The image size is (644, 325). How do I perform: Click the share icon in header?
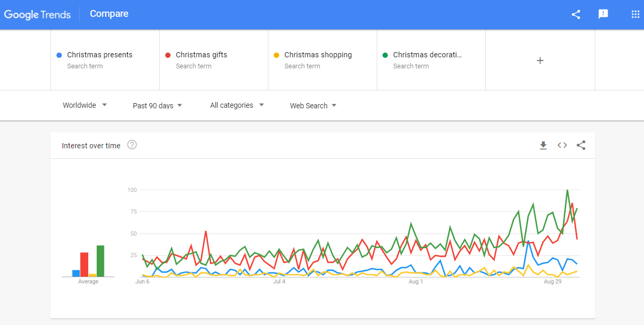click(x=576, y=14)
